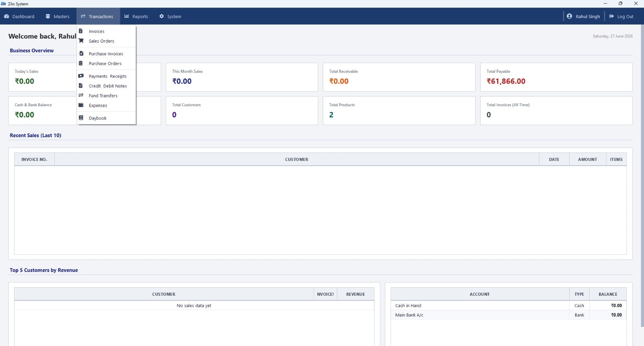Go to the Dashboard menu

(19, 16)
